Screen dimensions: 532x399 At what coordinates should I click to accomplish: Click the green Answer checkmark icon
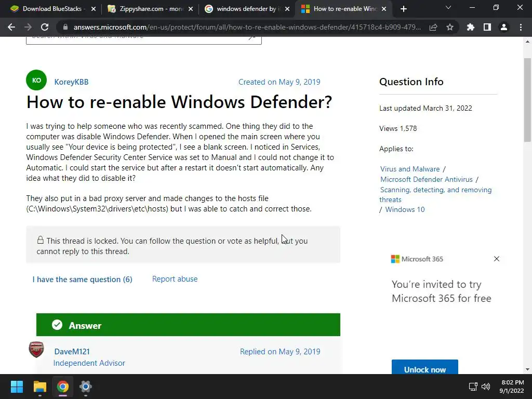pos(57,325)
